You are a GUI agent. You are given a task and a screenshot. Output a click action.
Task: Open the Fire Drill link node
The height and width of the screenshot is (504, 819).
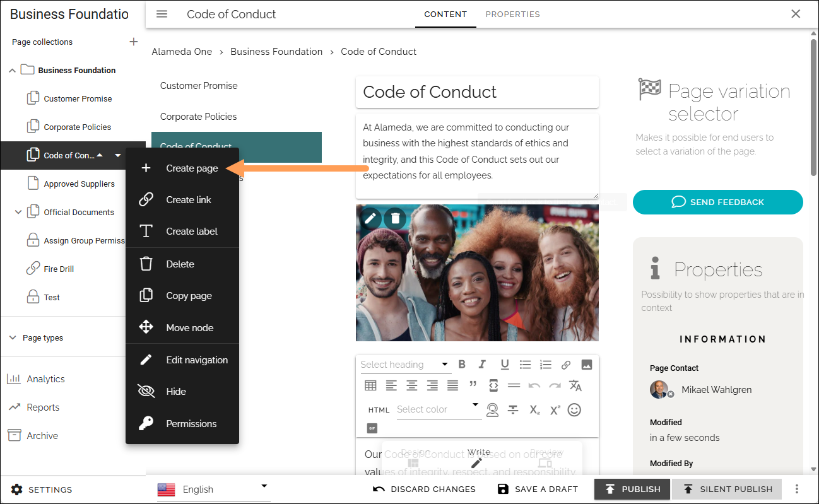pos(59,269)
